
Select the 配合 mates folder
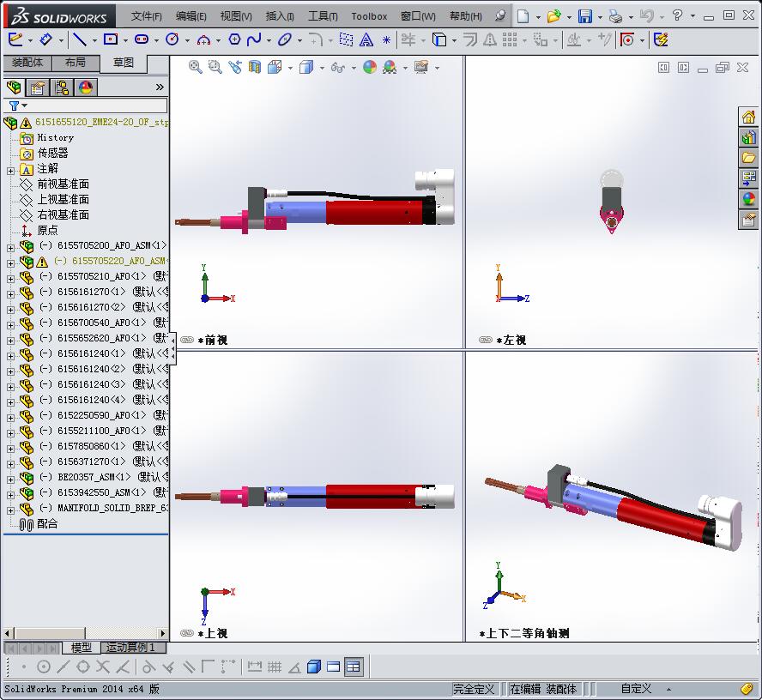(47, 523)
